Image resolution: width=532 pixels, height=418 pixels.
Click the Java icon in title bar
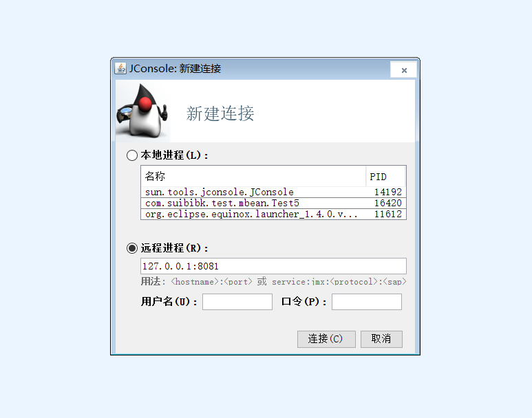pos(120,68)
